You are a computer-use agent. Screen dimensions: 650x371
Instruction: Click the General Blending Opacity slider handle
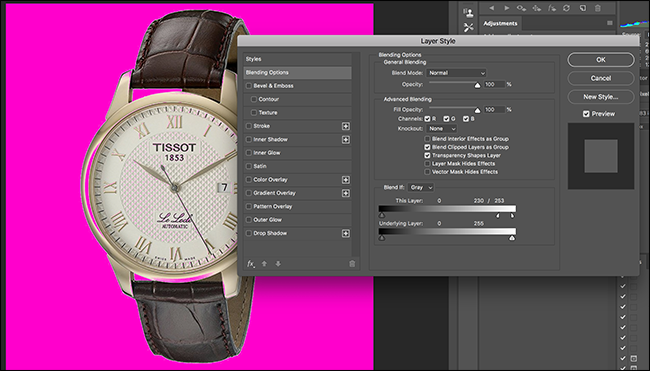point(477,85)
